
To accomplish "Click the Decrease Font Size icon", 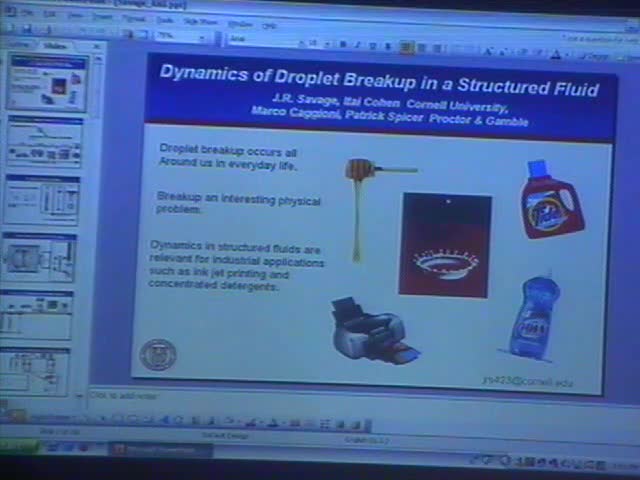I will pos(502,53).
